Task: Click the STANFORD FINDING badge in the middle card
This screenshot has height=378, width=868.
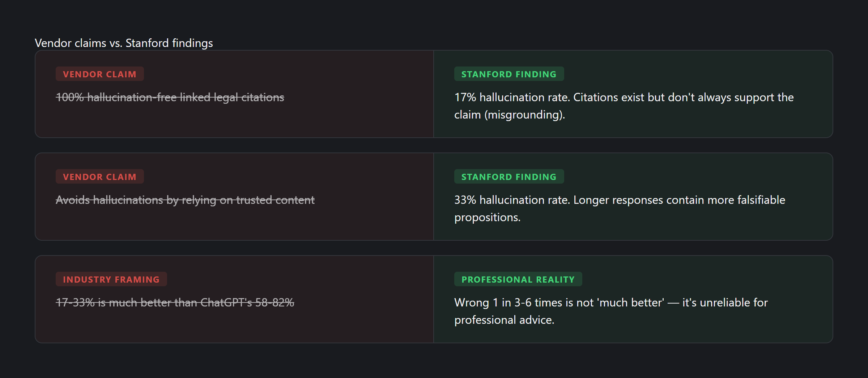Action: 509,177
